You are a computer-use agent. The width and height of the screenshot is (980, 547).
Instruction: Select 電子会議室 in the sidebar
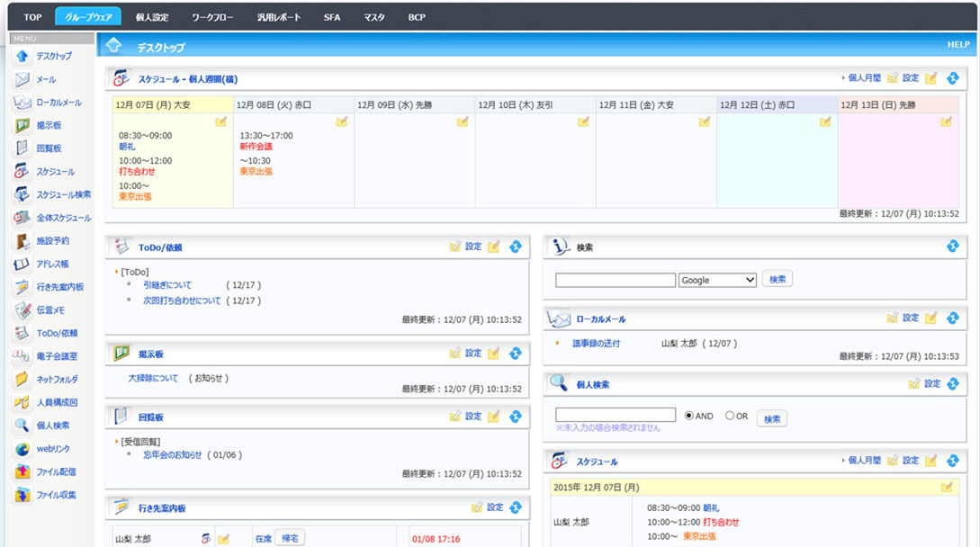pyautogui.click(x=56, y=356)
